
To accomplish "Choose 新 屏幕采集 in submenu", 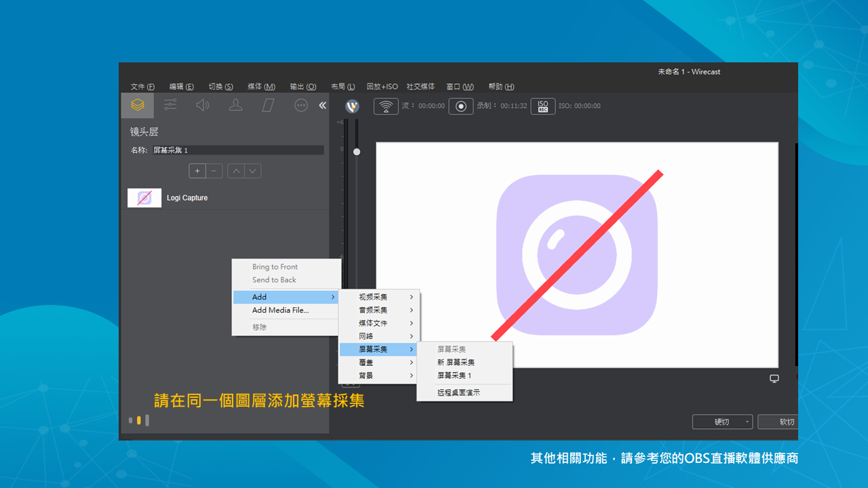I will 465,363.
